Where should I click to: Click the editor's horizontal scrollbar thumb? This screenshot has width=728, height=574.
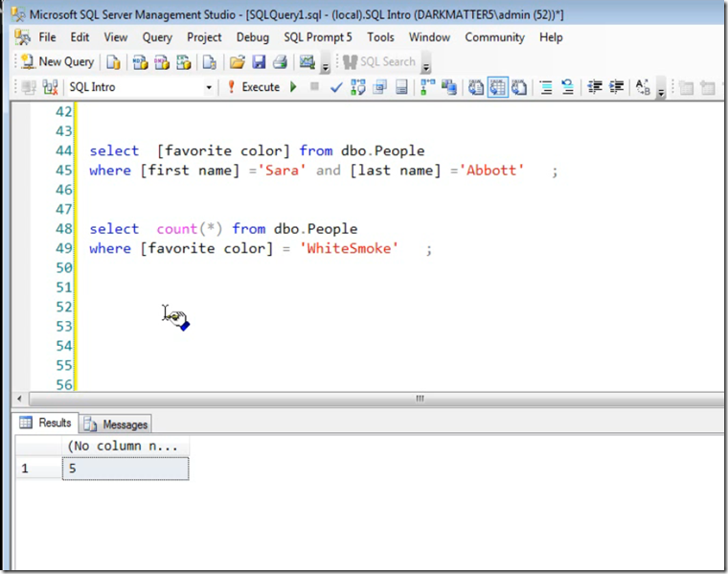[x=376, y=399]
